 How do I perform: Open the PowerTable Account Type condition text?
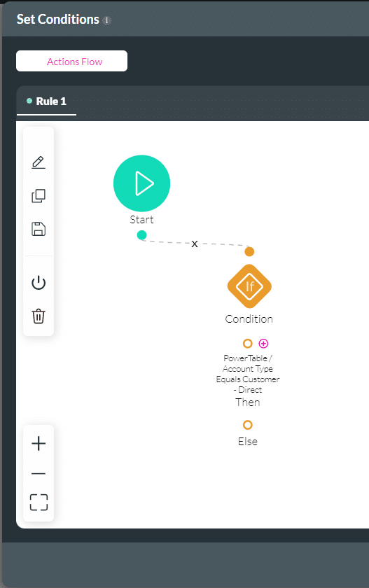pos(248,374)
